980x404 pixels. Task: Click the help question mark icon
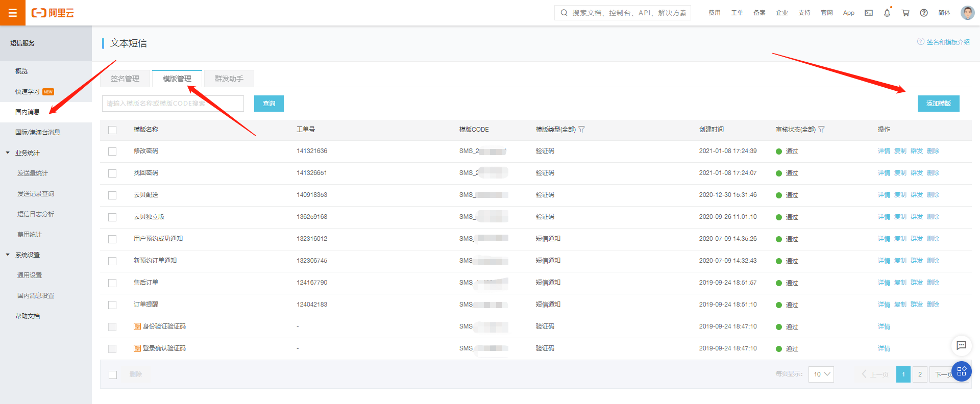924,13
